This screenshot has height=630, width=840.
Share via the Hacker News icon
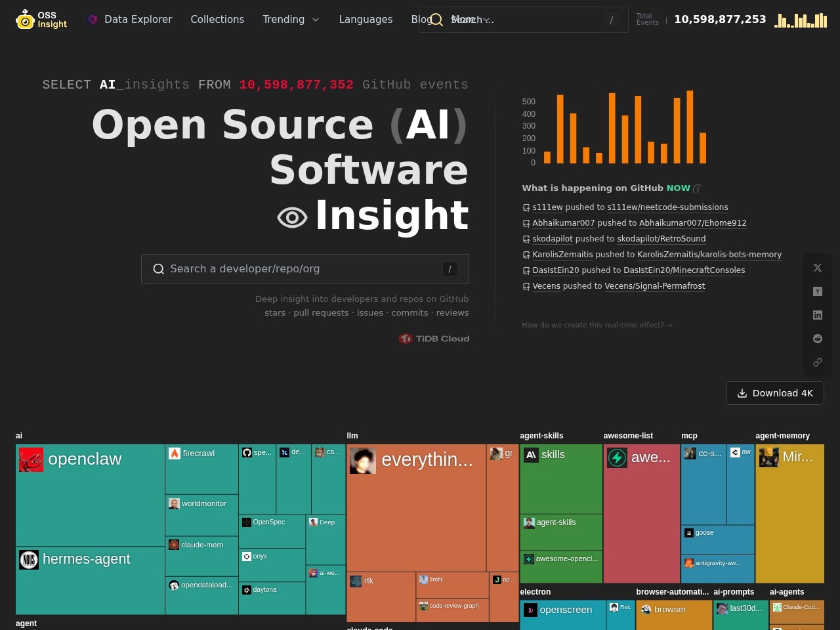[818, 291]
